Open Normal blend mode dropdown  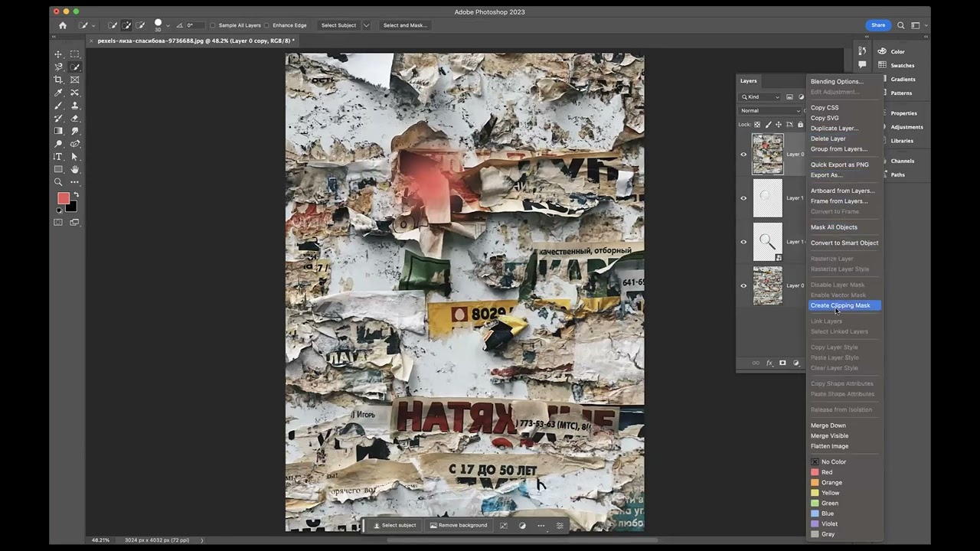click(x=769, y=111)
